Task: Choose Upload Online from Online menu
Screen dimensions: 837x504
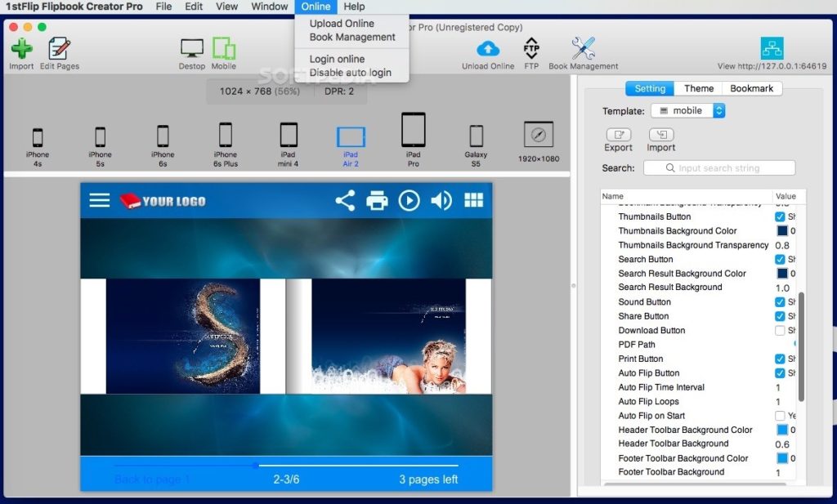Action: (342, 24)
